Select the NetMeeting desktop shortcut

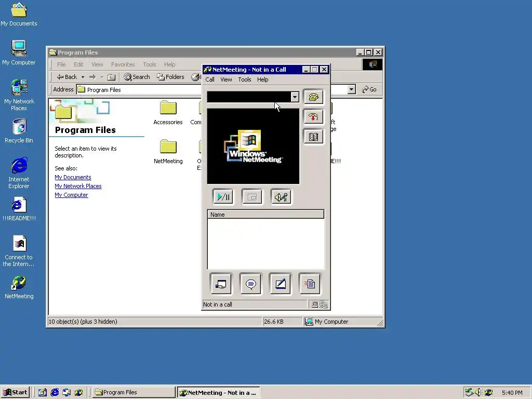pyautogui.click(x=19, y=287)
